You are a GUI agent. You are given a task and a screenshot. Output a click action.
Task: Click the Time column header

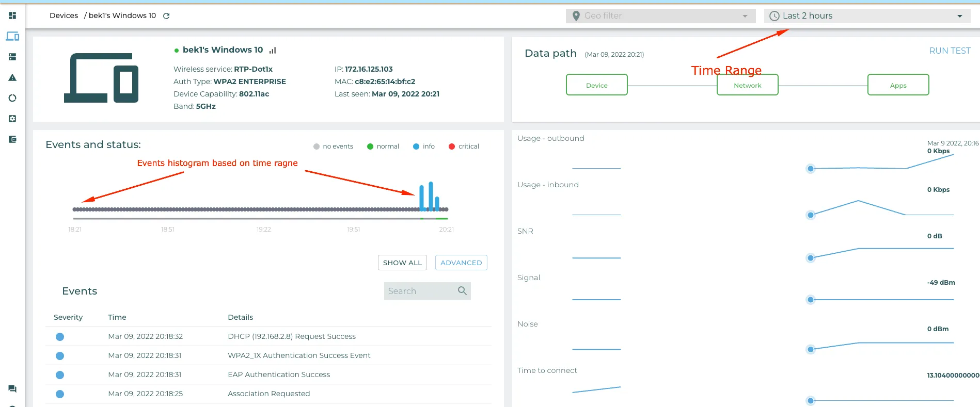117,317
